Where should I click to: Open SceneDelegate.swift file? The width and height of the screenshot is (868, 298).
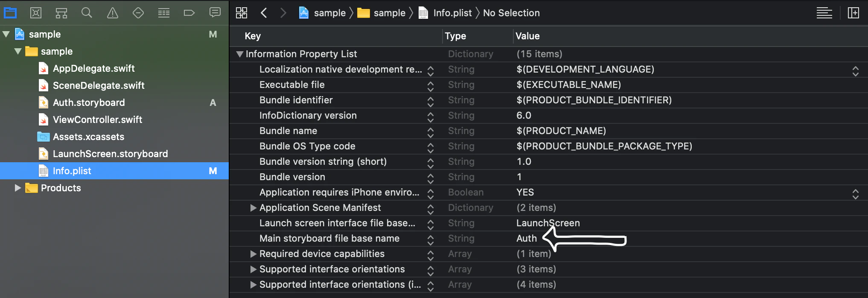(x=99, y=85)
